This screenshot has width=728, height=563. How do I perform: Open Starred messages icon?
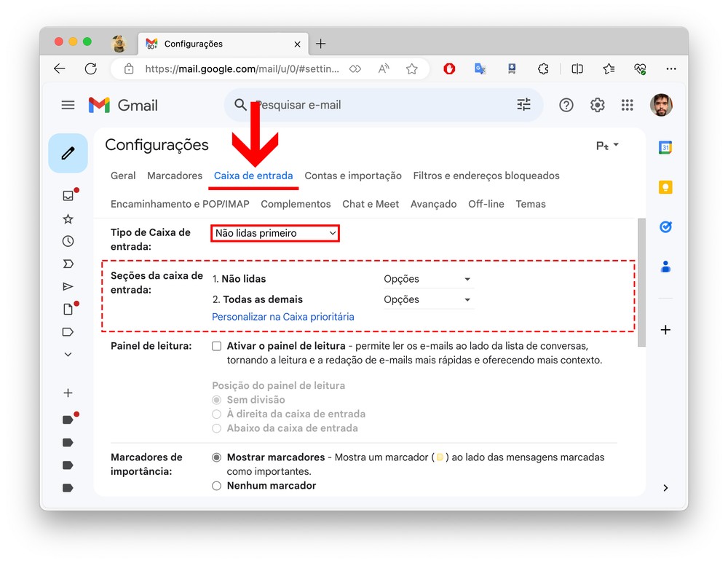pos(68,218)
